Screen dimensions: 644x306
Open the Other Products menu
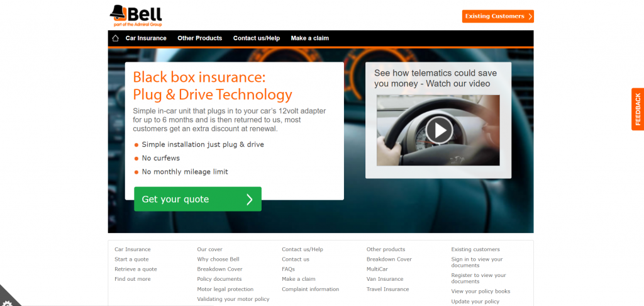(199, 38)
